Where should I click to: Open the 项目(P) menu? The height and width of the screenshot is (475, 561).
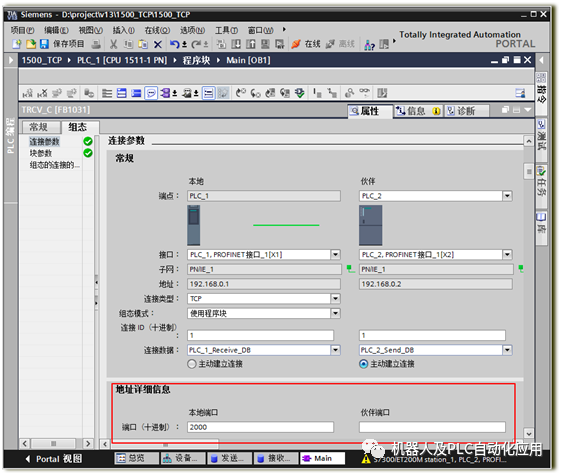point(23,31)
